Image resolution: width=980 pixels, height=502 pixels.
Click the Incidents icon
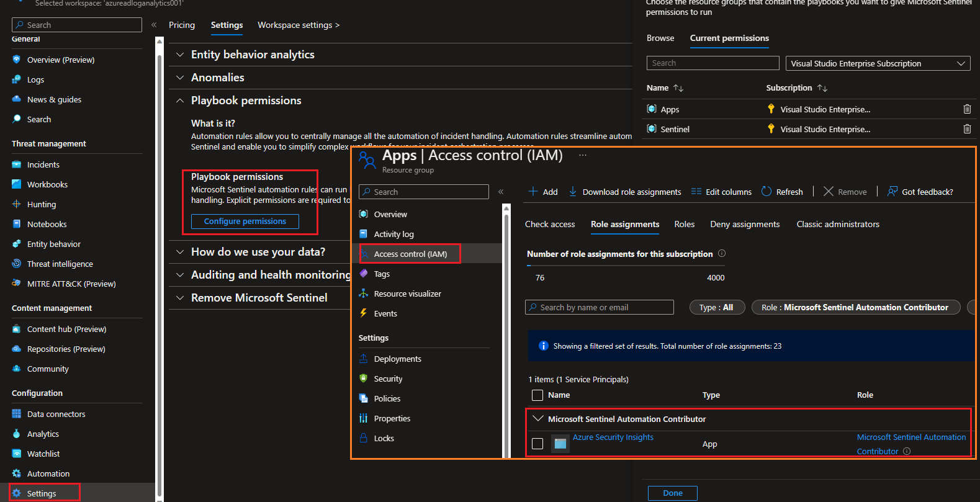pyautogui.click(x=17, y=164)
